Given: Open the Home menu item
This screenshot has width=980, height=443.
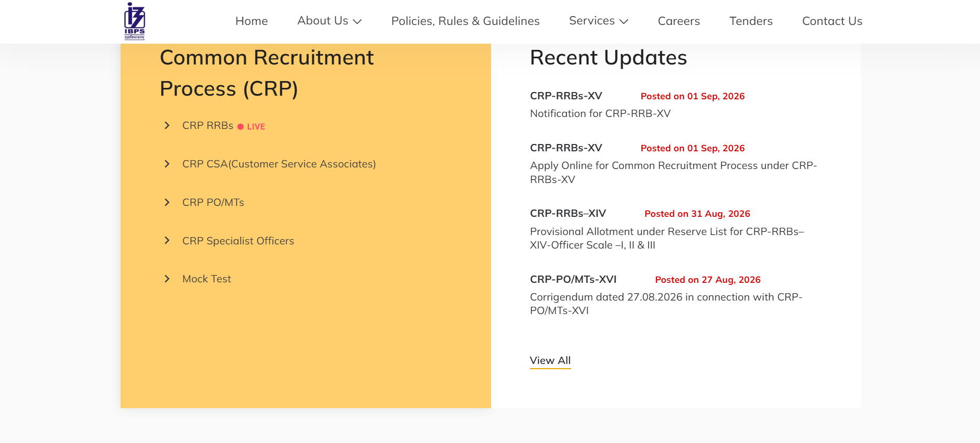Looking at the screenshot, I should [251, 21].
